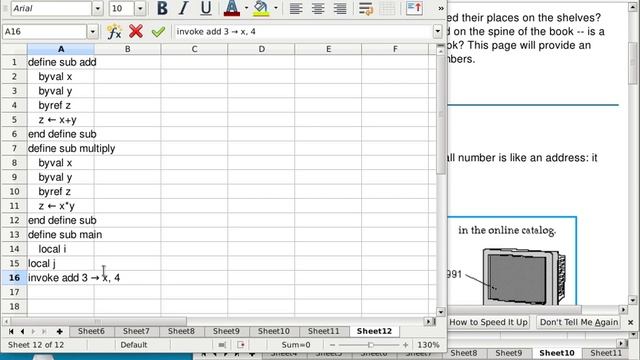The image size is (640, 360).
Task: Switch to Sheet6 tab
Action: 91,331
